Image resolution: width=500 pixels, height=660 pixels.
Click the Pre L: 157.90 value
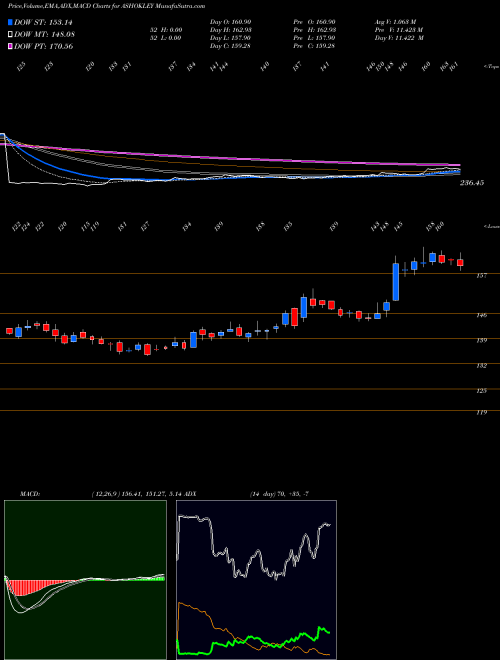tap(314, 38)
